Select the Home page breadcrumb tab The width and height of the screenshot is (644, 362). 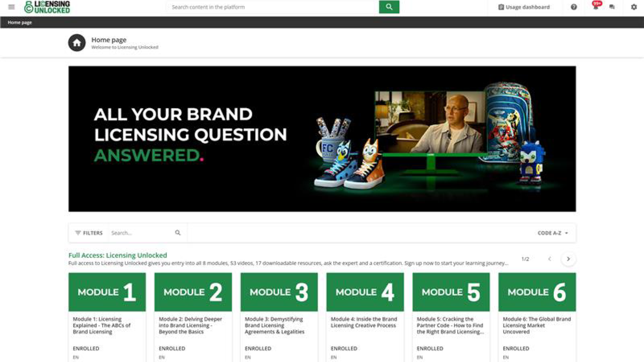point(20,22)
